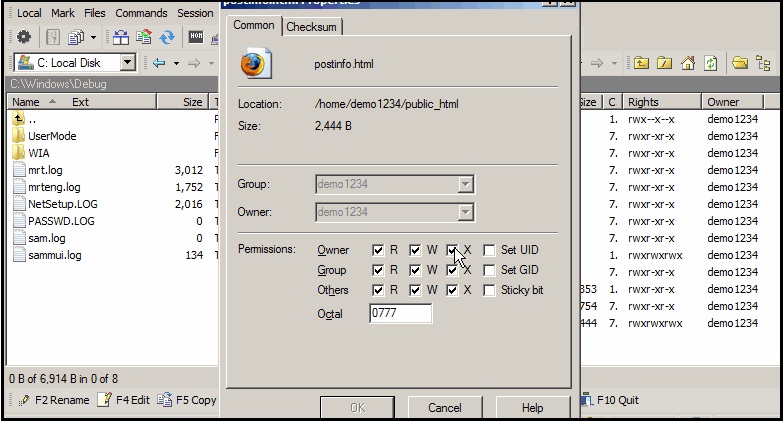Open the C: Local Disk drive dropdown
This screenshot has height=421, width=783.
(128, 62)
